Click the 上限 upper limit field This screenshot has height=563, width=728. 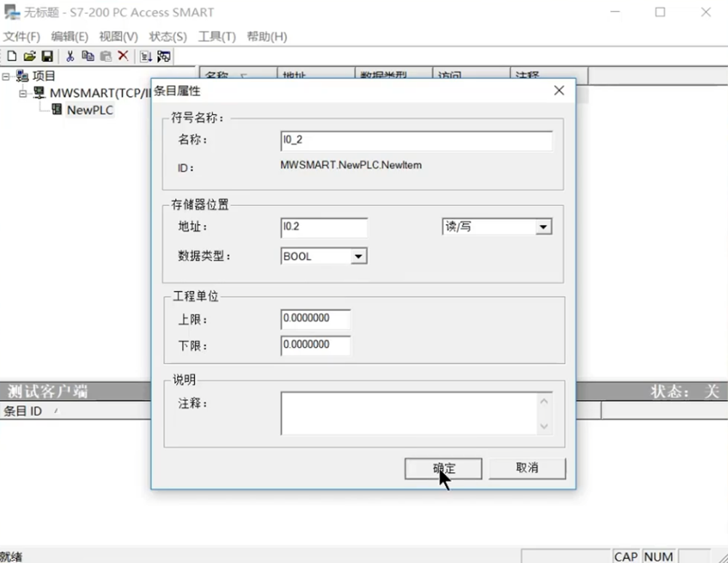(315, 319)
